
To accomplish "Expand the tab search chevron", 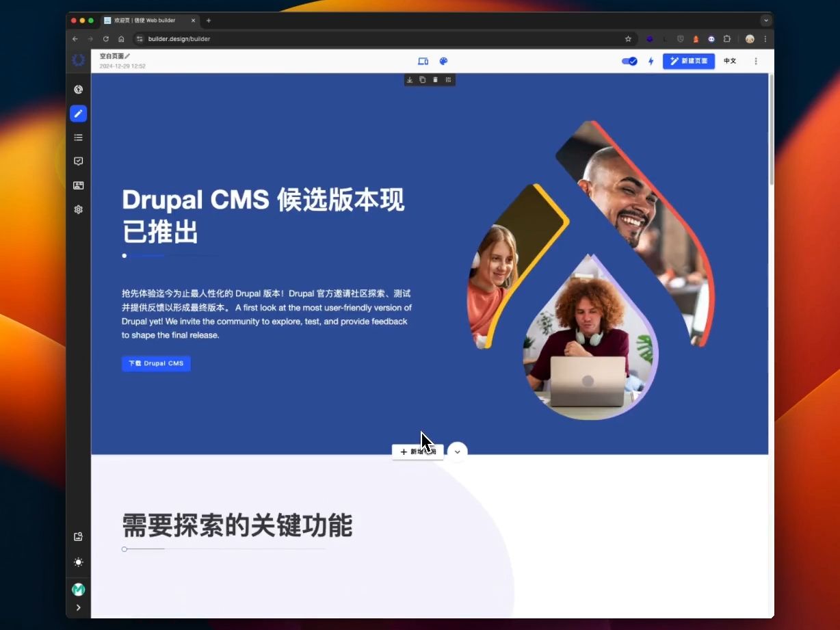I will (x=766, y=21).
